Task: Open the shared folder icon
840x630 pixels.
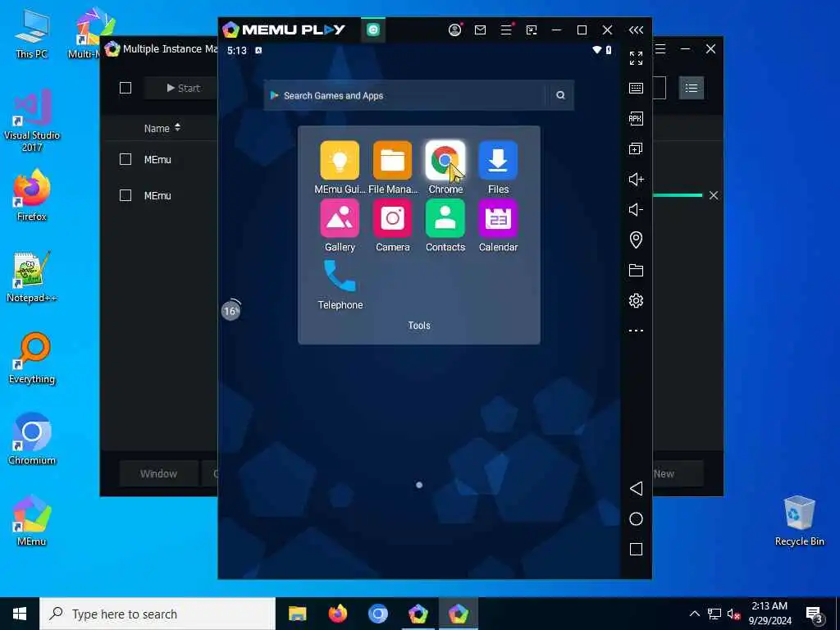Action: pyautogui.click(x=636, y=270)
